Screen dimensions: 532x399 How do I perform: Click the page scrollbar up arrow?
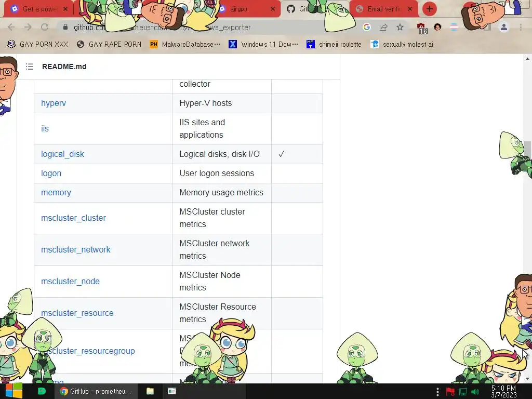[527, 59]
